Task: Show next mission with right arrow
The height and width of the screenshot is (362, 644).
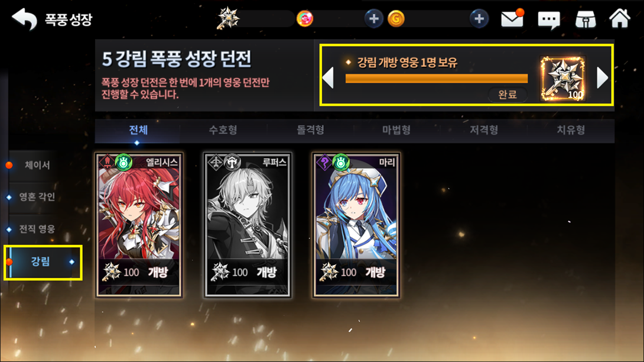Action: pos(602,77)
